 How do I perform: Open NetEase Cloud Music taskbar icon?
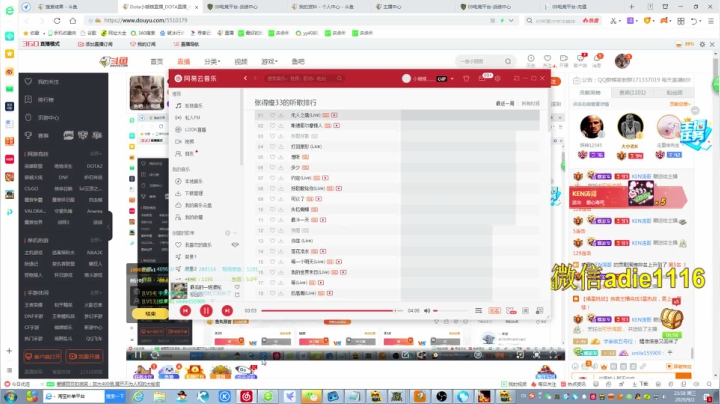click(x=246, y=396)
